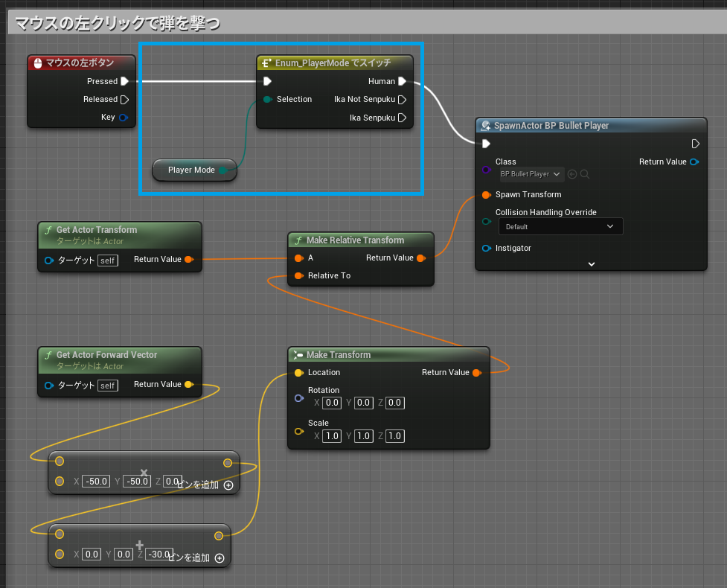This screenshot has height=588, width=727.
Task: Click the Player Mode variable output pin
Action: (x=222, y=170)
